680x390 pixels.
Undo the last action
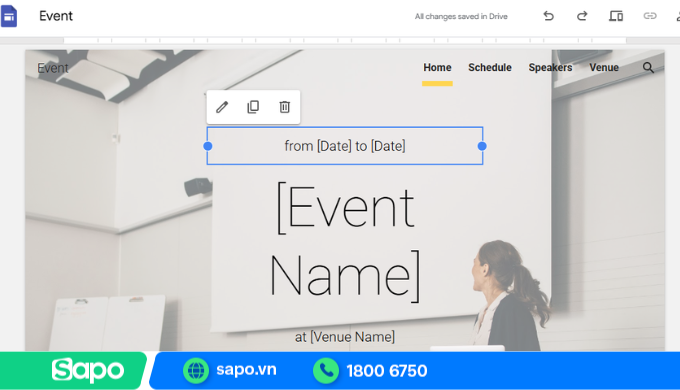(x=549, y=16)
